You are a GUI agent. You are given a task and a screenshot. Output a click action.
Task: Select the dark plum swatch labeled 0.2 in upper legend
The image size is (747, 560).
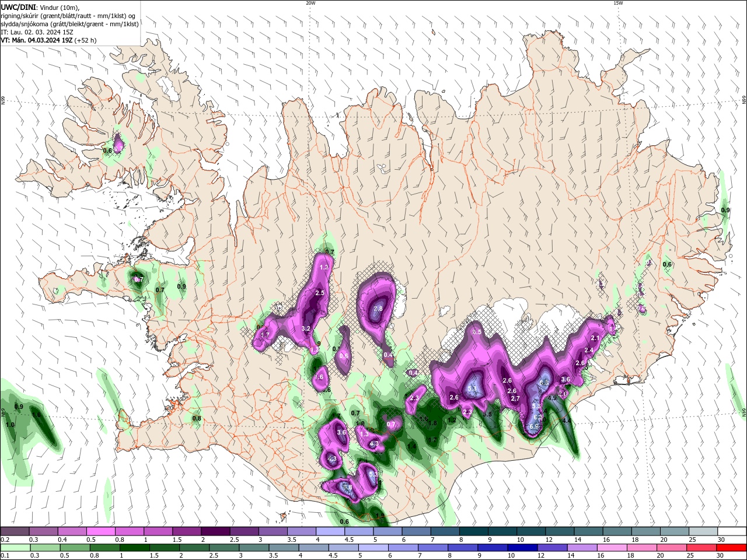click(x=15, y=531)
